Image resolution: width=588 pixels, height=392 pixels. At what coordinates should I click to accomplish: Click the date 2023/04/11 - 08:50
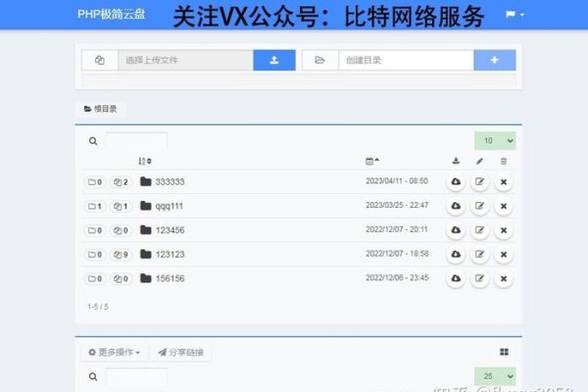click(397, 181)
